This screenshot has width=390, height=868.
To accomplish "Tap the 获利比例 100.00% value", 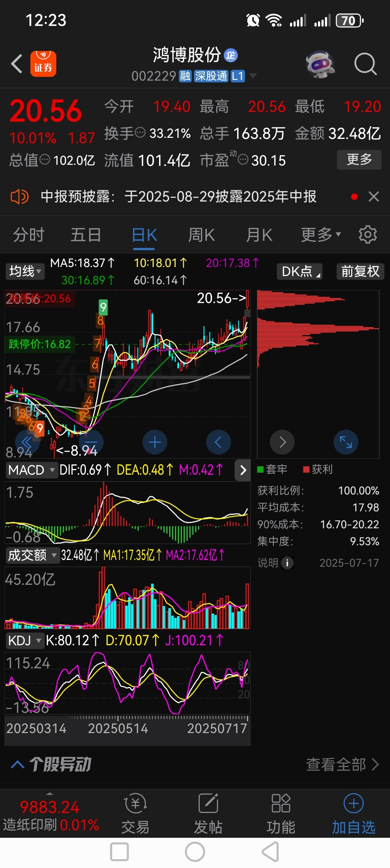I will (x=358, y=491).
